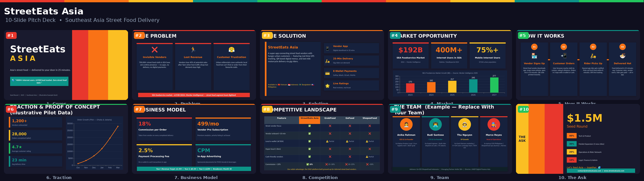Click the '10. The Ask' slide caption
Screen dimensions: 644x181
click(572, 177)
